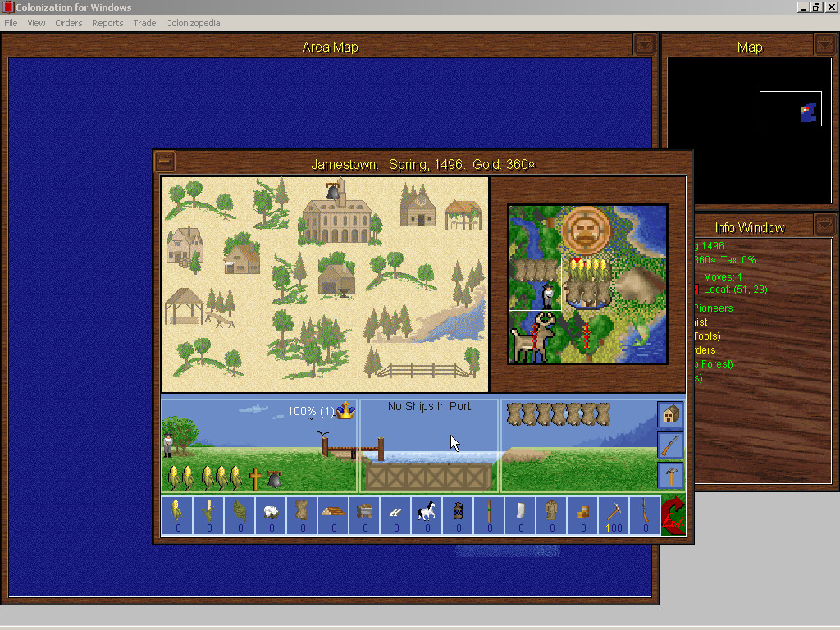The image size is (840, 630).
Task: Open the Trade menu
Action: tap(144, 23)
